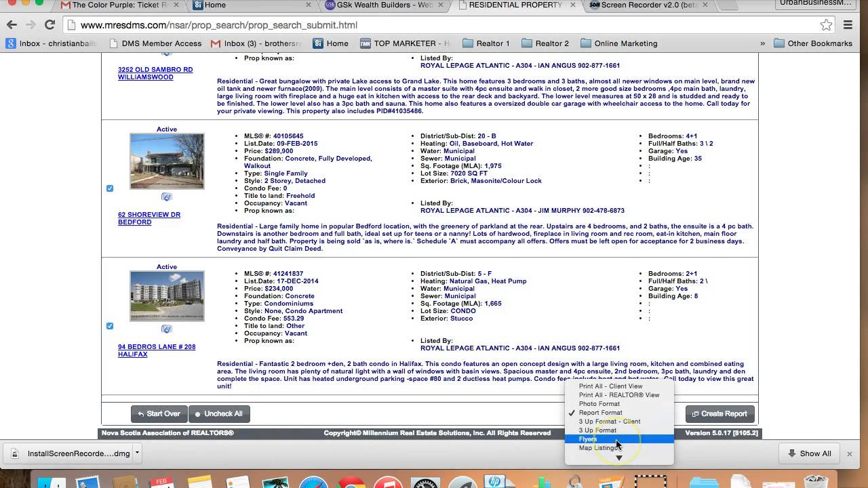This screenshot has width=868, height=488.
Task: Choose Print All - Client View option
Action: click(619, 386)
